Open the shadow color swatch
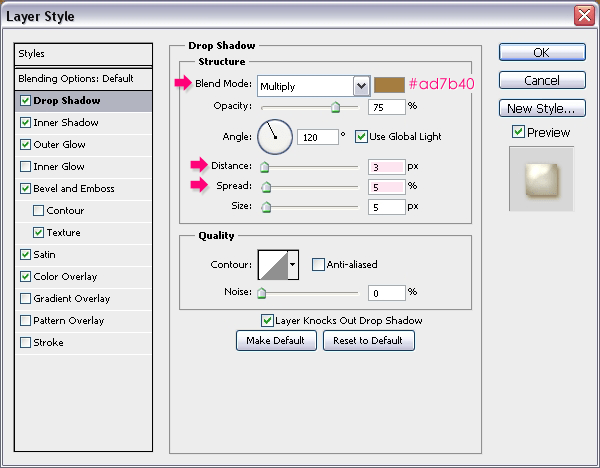Screen dimensions: 600x468 [389, 85]
